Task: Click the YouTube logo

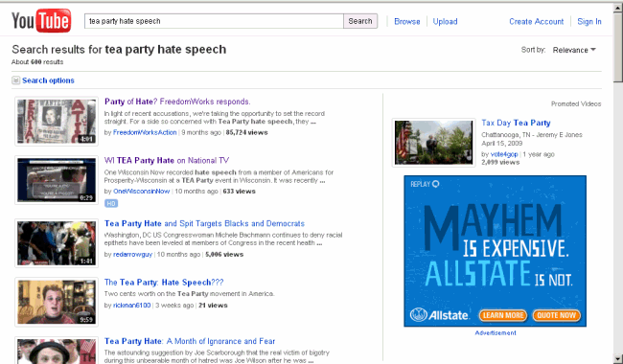Action: tap(41, 21)
